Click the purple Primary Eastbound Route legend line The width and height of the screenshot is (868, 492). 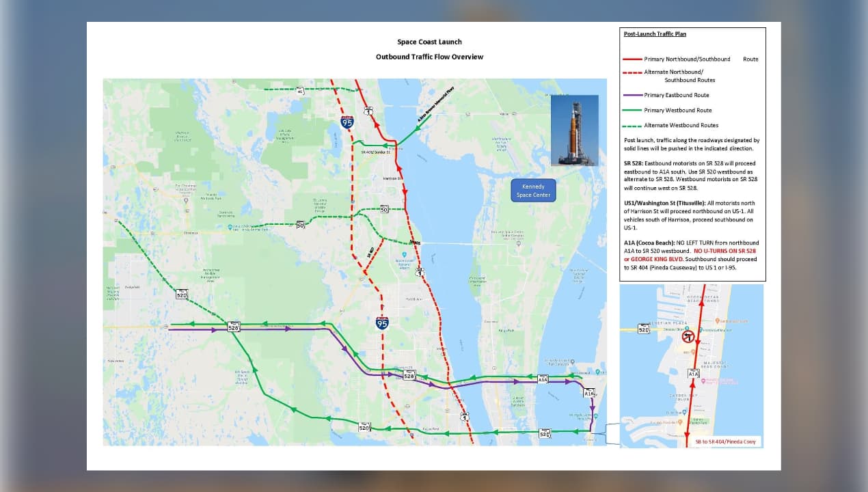coord(632,96)
